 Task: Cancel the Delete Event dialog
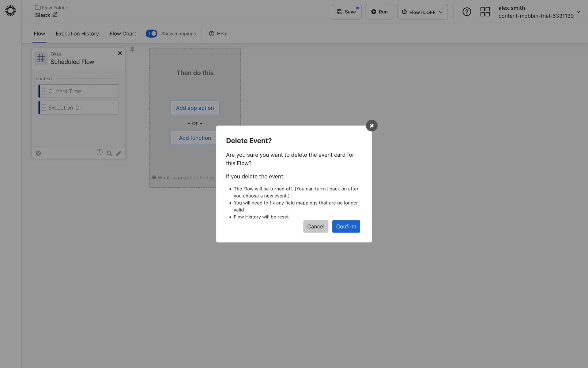315,226
